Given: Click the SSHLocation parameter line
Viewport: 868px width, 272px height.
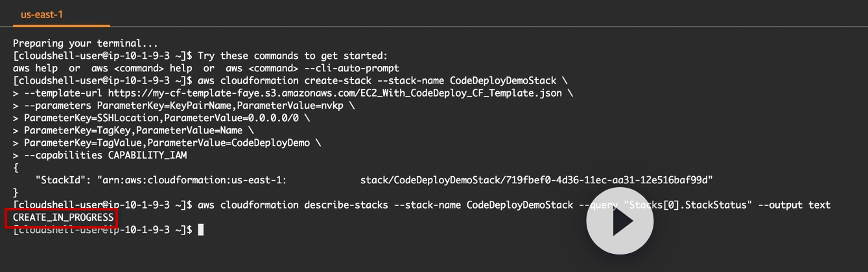Looking at the screenshot, I should [162, 118].
